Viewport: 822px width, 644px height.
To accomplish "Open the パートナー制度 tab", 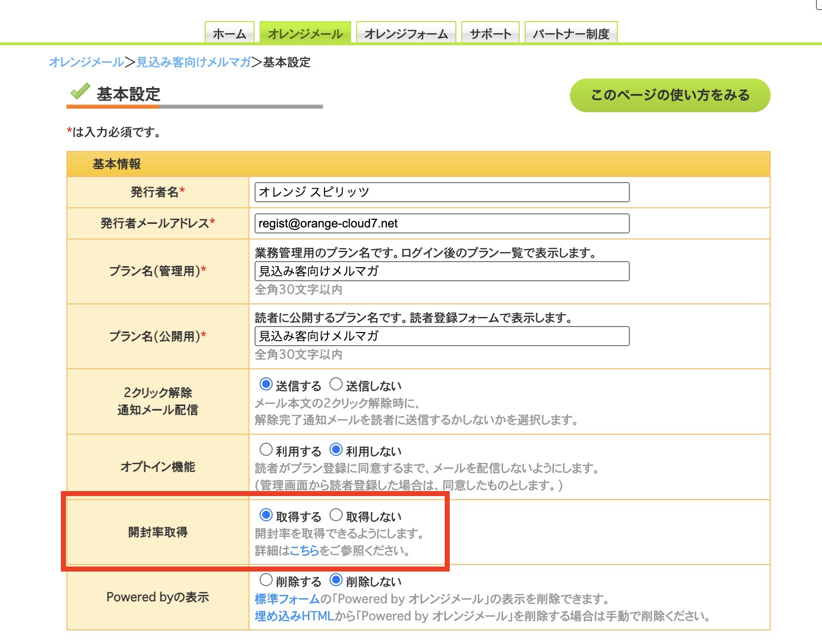I will pyautogui.click(x=571, y=33).
